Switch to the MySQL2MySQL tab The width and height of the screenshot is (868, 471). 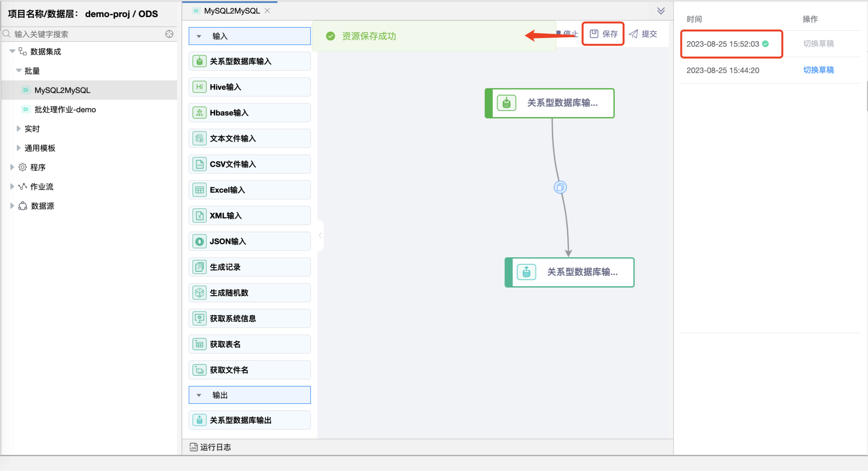232,11
